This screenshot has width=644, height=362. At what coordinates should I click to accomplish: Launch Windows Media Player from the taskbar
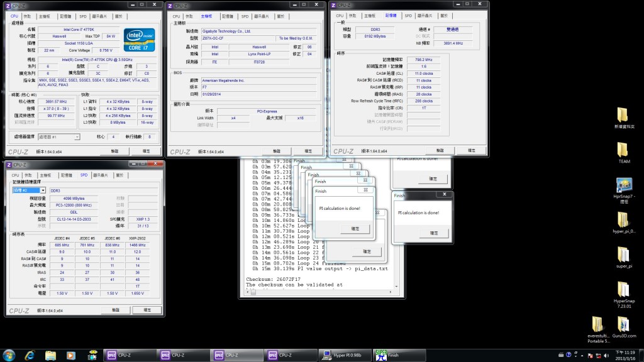pyautogui.click(x=71, y=355)
